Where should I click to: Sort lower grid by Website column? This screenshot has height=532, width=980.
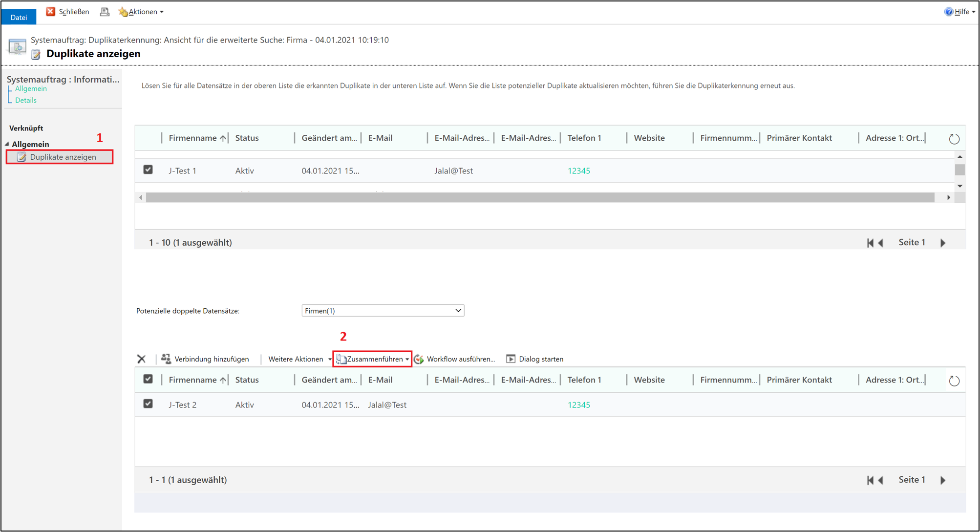pos(649,380)
